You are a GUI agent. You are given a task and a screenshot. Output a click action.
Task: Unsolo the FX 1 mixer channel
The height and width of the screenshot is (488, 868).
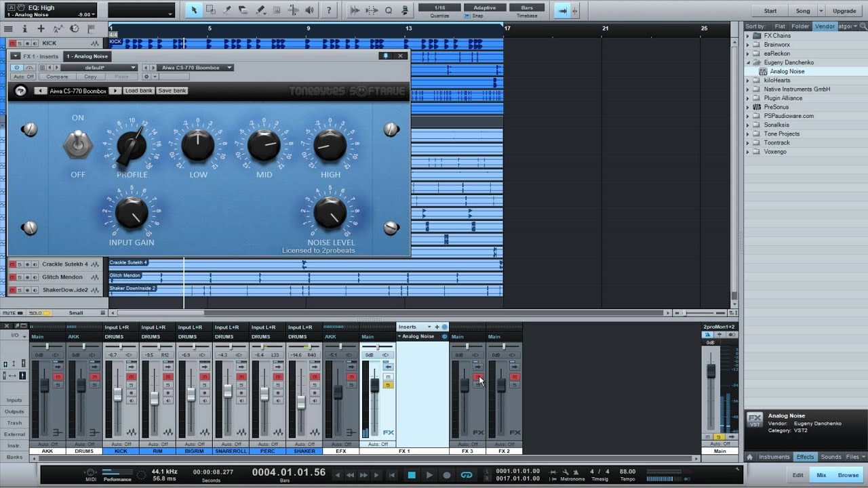point(389,385)
